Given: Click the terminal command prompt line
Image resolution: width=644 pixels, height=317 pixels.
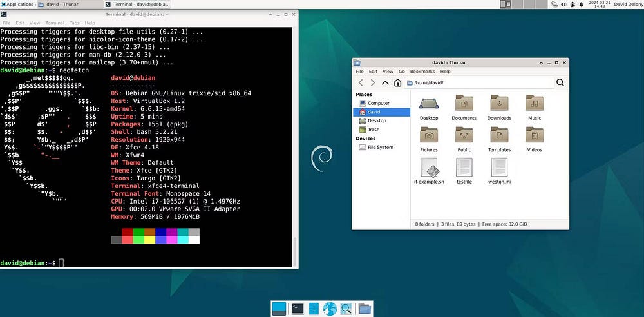Looking at the screenshot, I should [x=32, y=263].
